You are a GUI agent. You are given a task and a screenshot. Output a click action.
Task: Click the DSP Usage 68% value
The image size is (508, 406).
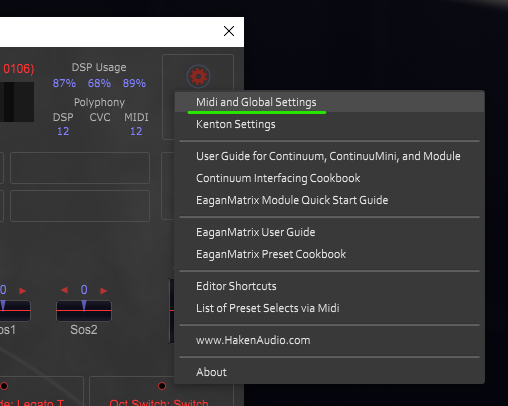[99, 83]
